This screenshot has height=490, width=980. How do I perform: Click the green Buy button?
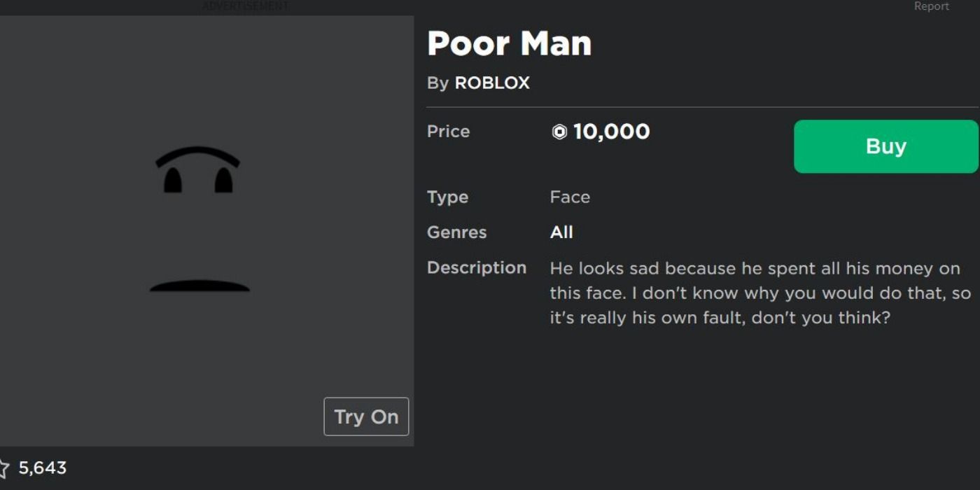tap(885, 146)
